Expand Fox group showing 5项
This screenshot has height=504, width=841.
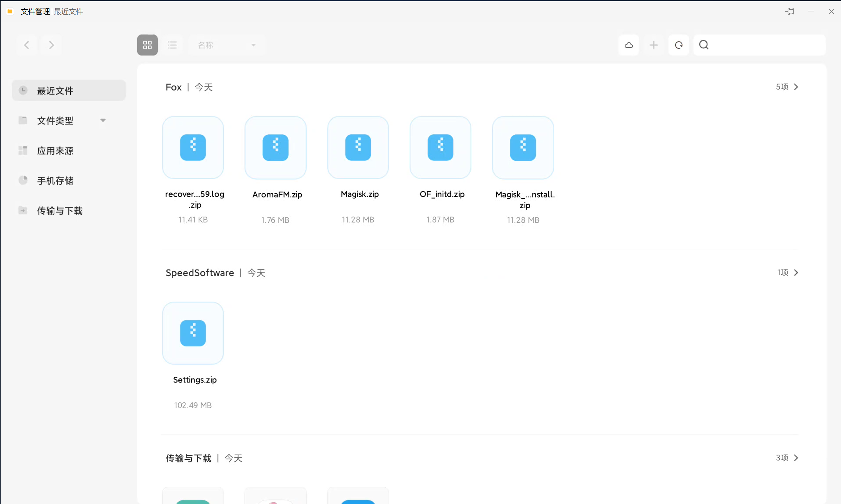[x=787, y=87]
